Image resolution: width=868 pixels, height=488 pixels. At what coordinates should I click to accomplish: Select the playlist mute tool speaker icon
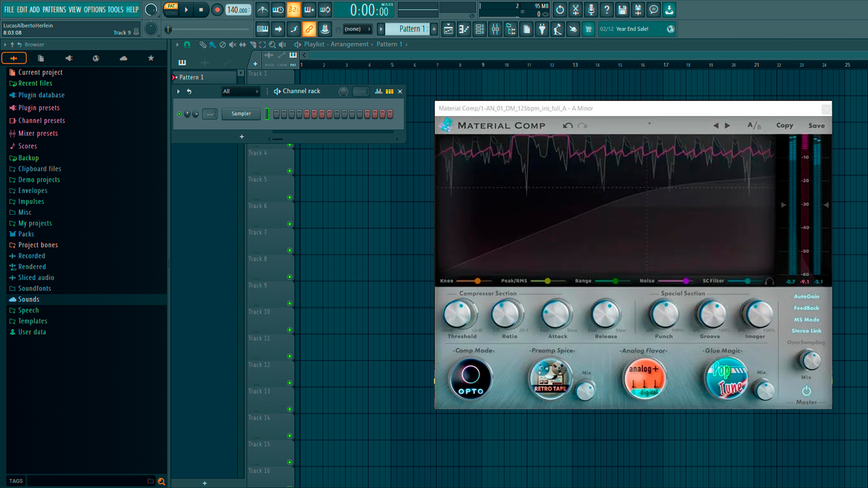click(232, 44)
